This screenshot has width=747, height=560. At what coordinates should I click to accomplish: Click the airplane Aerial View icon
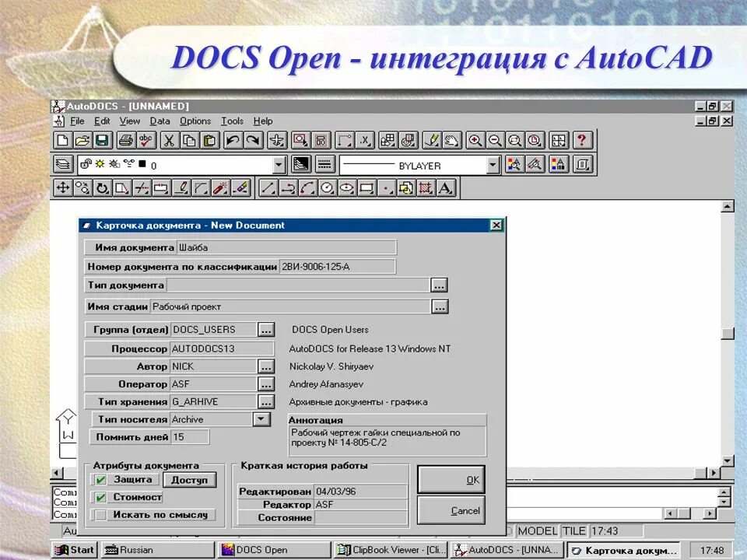point(276,141)
